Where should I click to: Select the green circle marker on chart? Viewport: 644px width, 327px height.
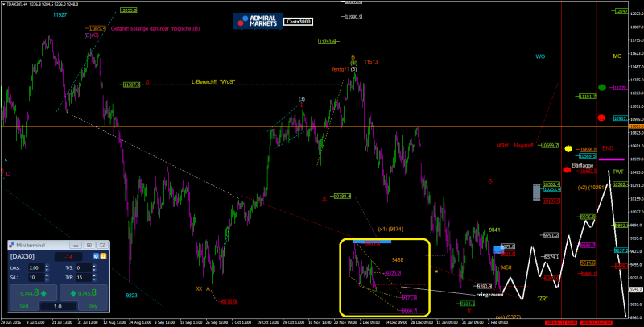pyautogui.click(x=602, y=87)
